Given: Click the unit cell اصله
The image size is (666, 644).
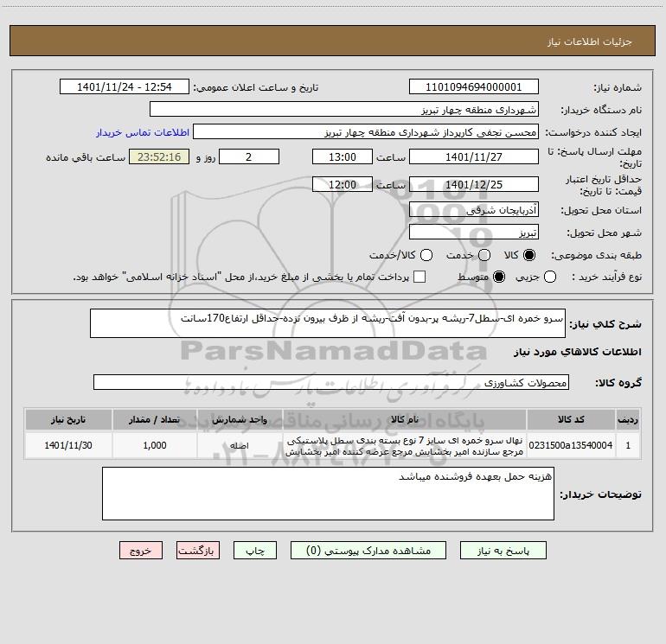Looking at the screenshot, I should tap(240, 445).
